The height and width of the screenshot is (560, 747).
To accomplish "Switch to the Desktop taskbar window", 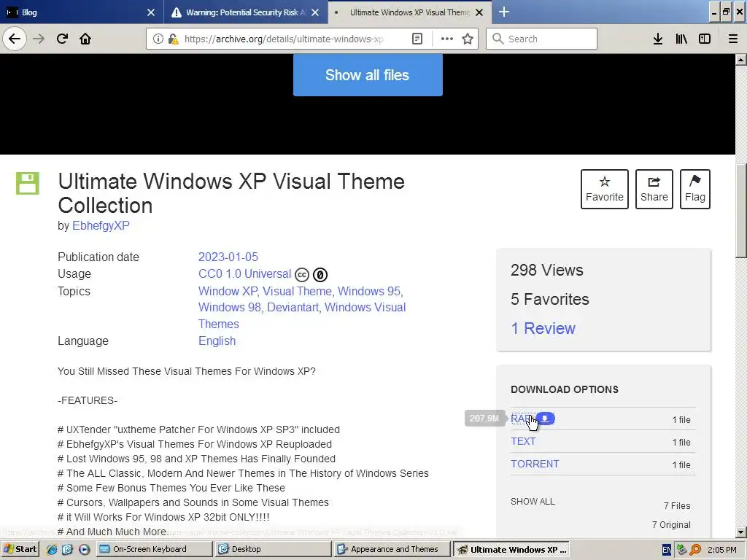I will (273, 549).
